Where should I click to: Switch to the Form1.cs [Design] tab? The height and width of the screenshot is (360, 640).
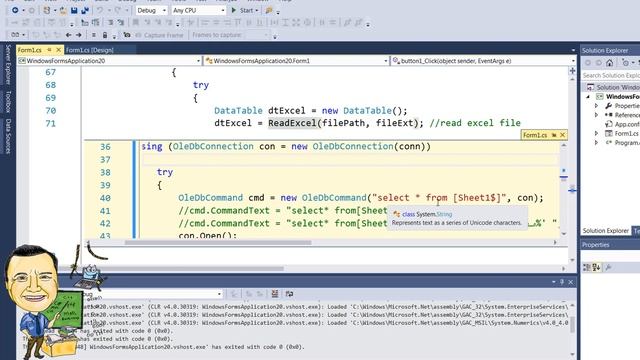(89, 50)
